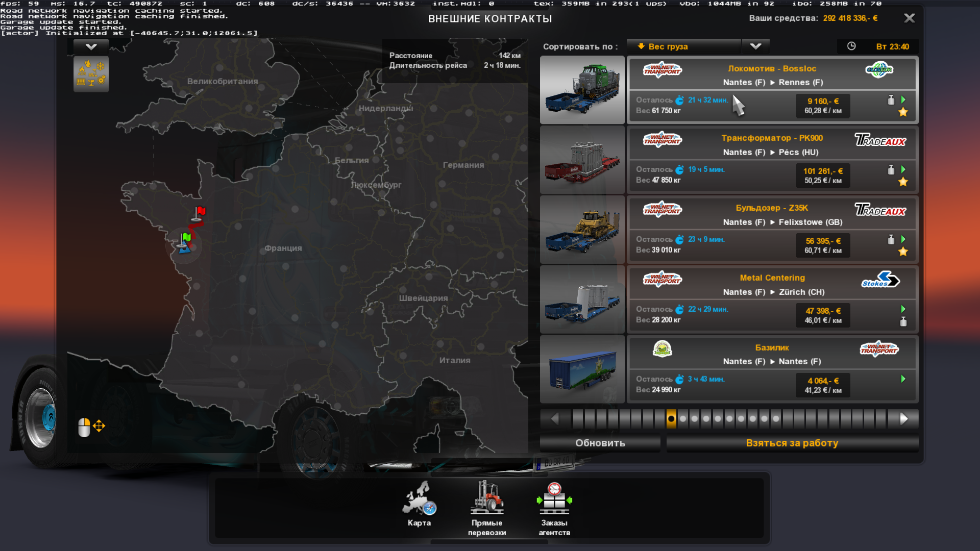Click weight icon on Трансформатор contract

point(891,169)
